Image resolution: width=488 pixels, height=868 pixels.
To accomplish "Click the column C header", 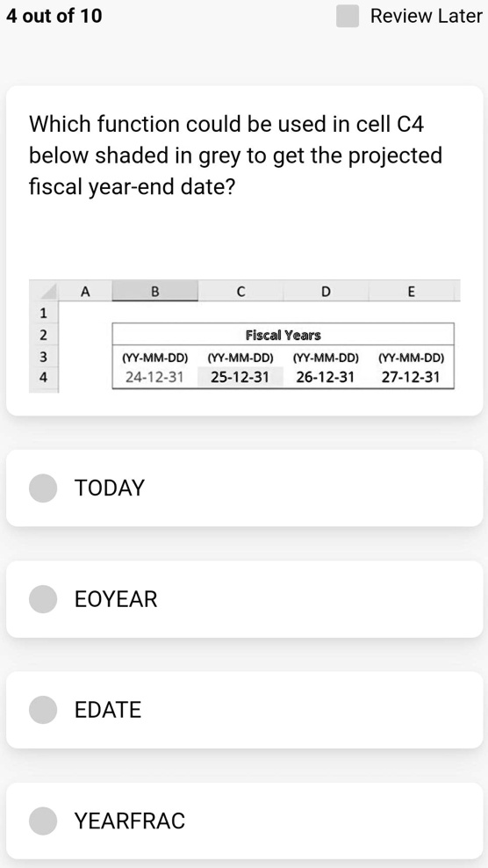I will coord(240,291).
